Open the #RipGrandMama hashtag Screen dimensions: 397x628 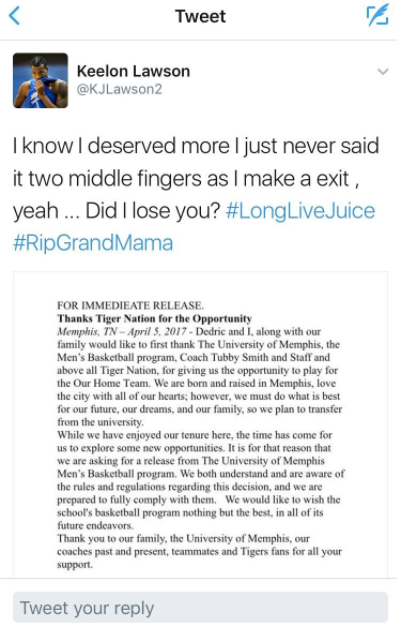93,243
